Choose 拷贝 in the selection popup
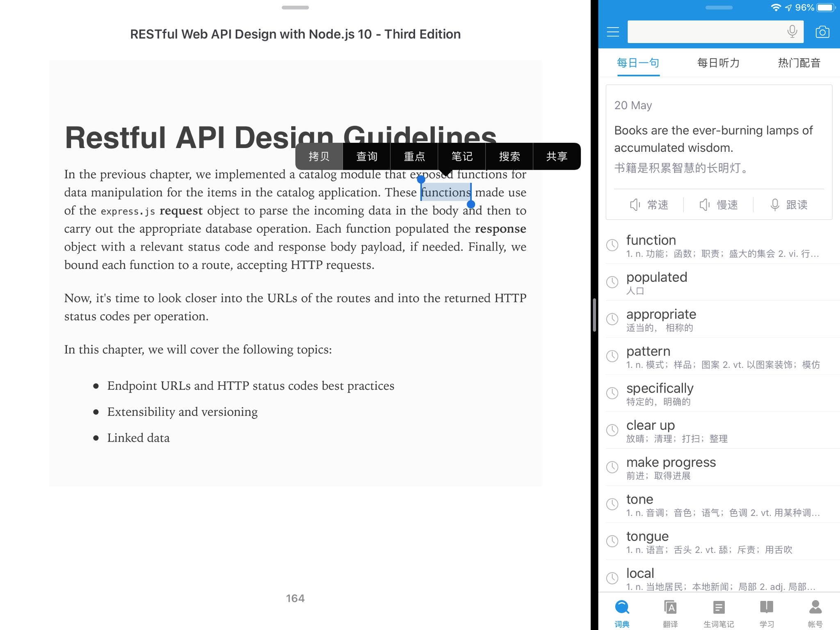The height and width of the screenshot is (630, 840). pos(319,156)
